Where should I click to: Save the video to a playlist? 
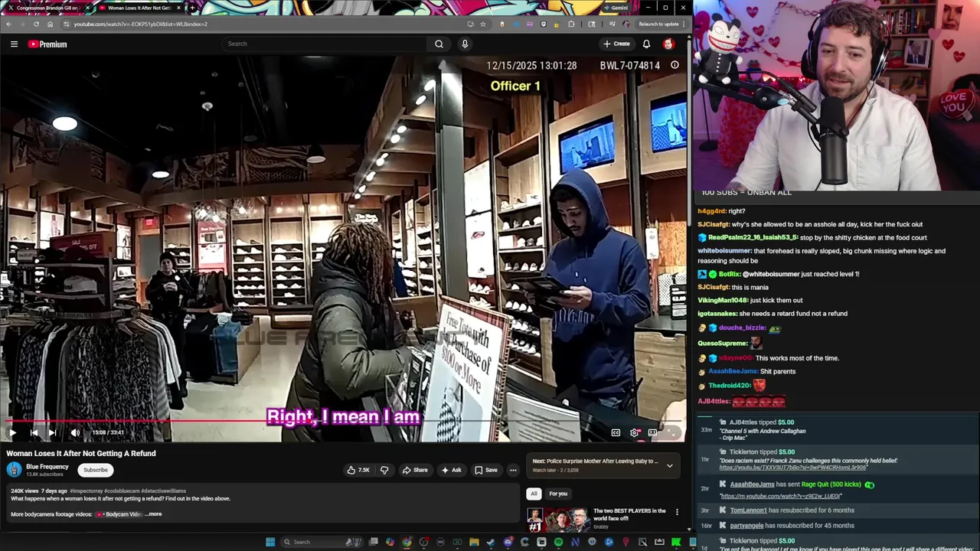(x=486, y=470)
